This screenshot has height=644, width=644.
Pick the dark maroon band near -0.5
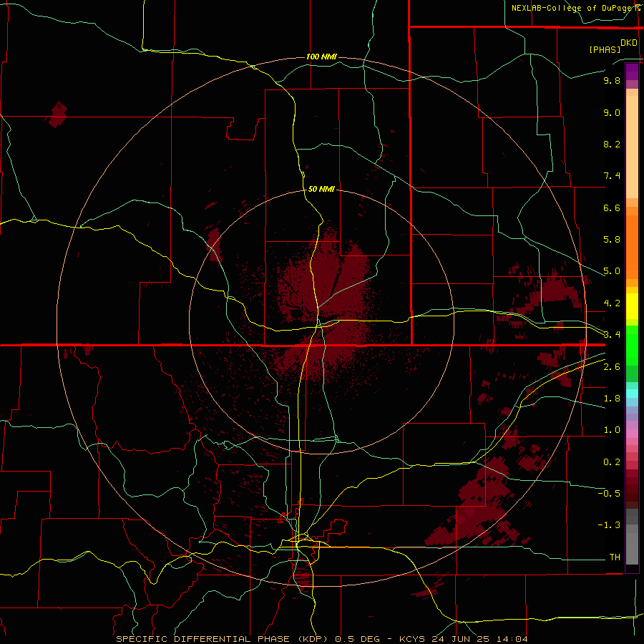click(632, 493)
